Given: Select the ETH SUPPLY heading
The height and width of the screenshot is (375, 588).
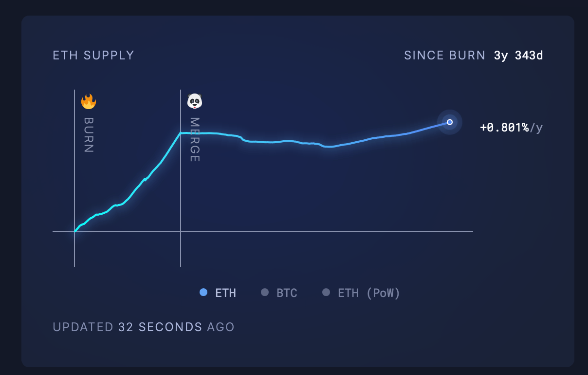Looking at the screenshot, I should click(x=93, y=56).
